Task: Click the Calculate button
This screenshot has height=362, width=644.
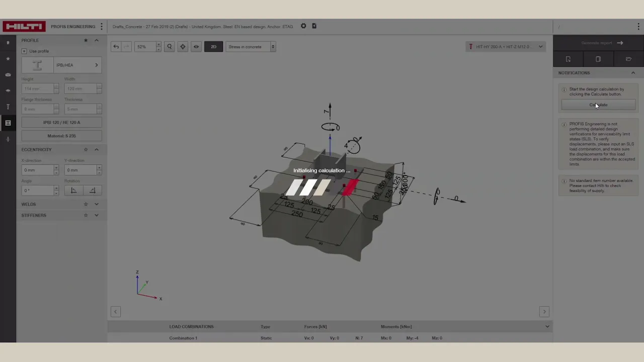Action: coord(598,105)
